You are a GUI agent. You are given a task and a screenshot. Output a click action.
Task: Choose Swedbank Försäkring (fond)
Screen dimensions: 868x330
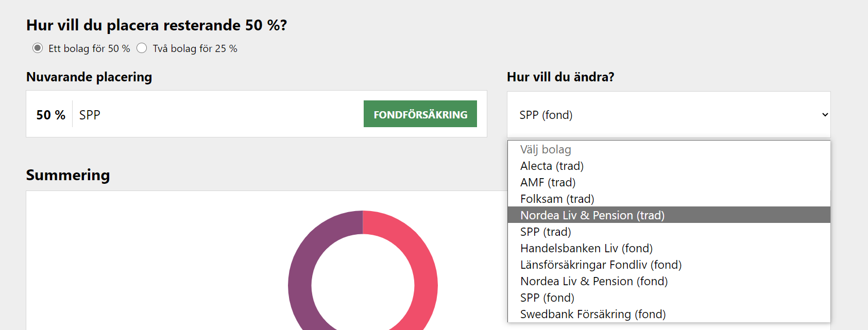tap(593, 314)
